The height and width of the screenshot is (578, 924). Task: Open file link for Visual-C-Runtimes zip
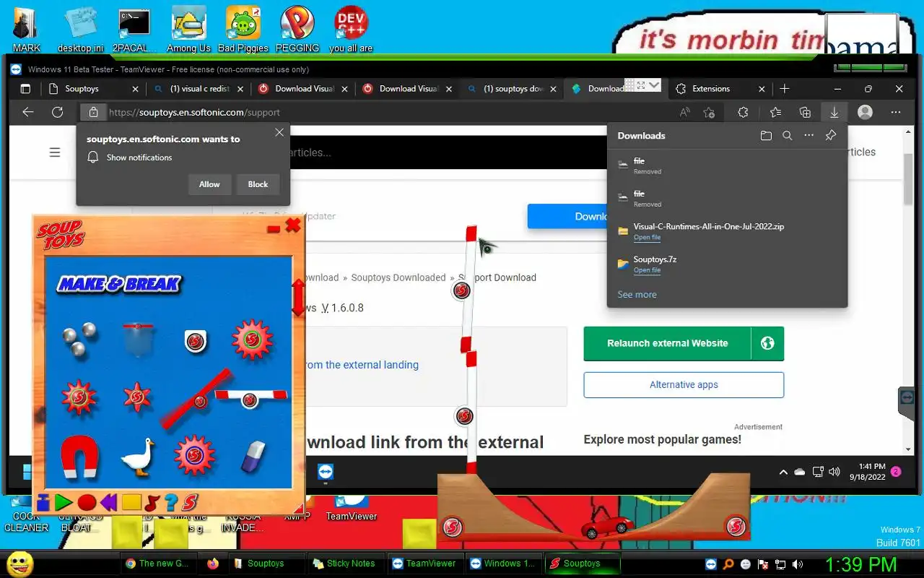pos(647,238)
